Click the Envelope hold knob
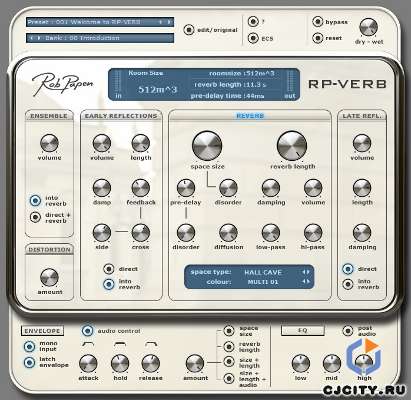411x400 pixels. pyautogui.click(x=120, y=363)
